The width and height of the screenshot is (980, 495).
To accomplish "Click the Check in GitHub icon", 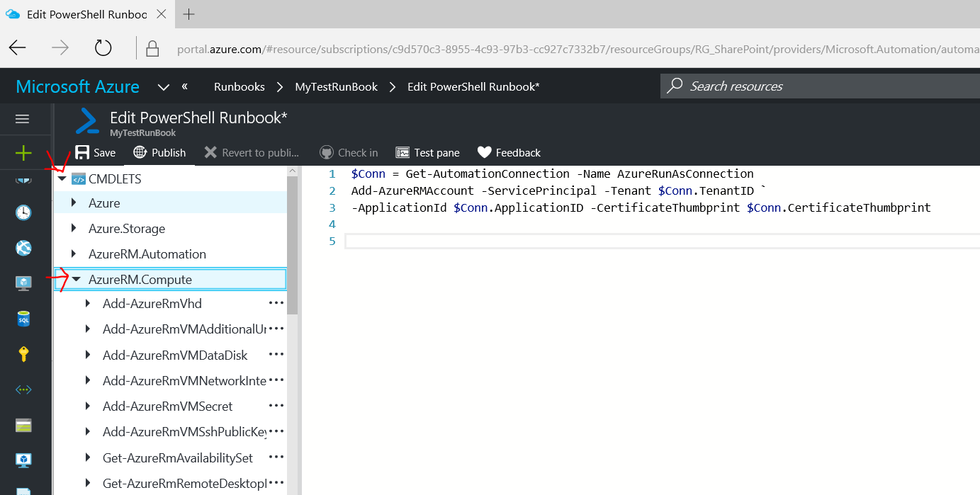I will 326,152.
